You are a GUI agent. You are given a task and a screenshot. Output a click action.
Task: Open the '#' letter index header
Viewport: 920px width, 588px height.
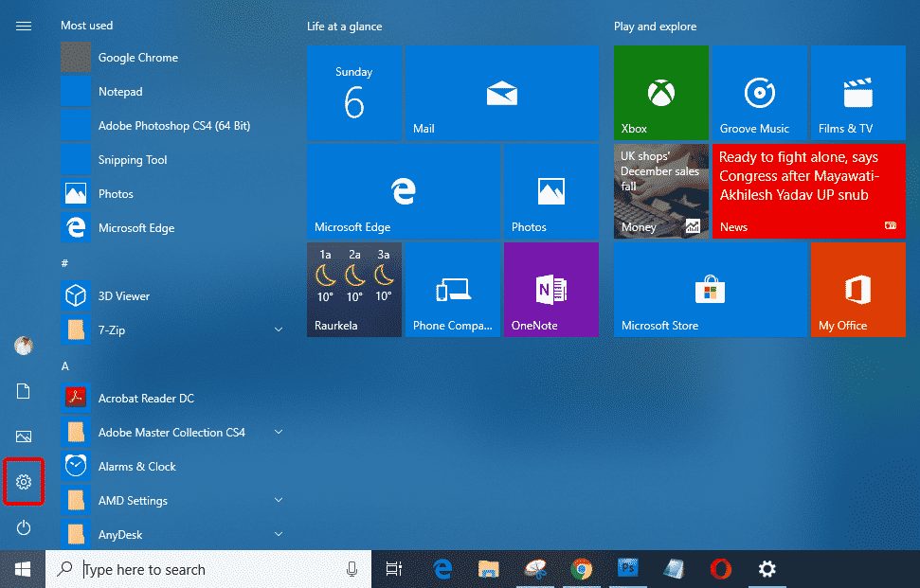click(x=64, y=263)
